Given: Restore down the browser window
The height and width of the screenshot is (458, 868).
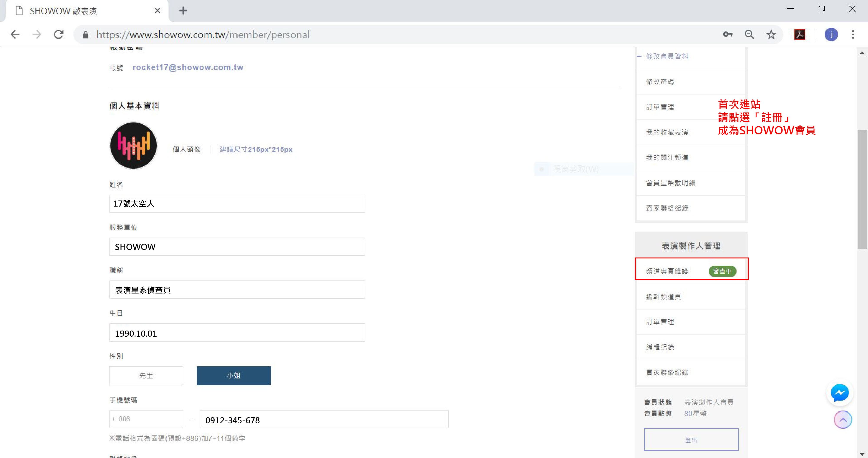Looking at the screenshot, I should pyautogui.click(x=821, y=9).
